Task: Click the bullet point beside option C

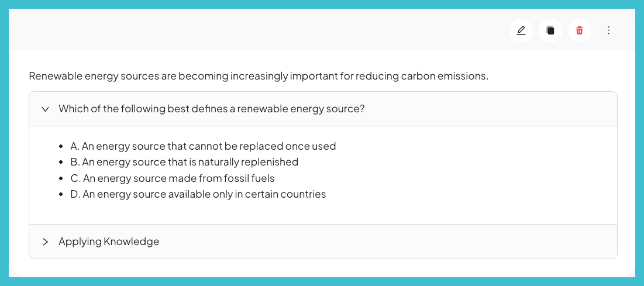Action: tap(61, 179)
